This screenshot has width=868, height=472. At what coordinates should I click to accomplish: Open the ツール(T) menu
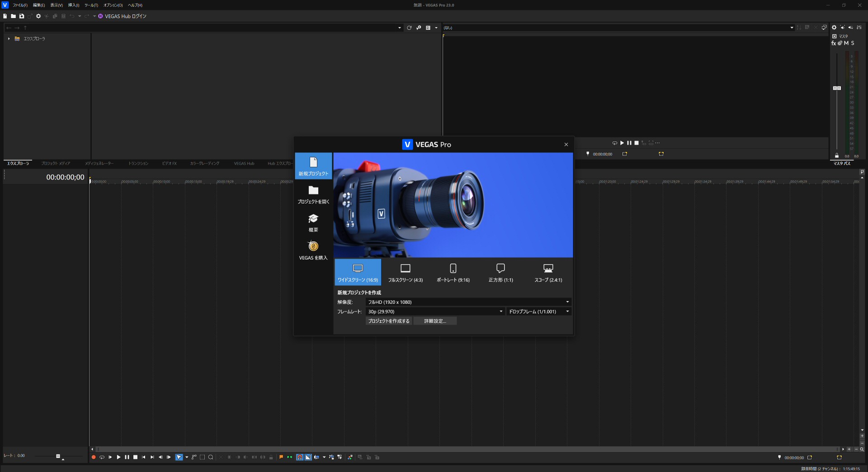pos(91,5)
